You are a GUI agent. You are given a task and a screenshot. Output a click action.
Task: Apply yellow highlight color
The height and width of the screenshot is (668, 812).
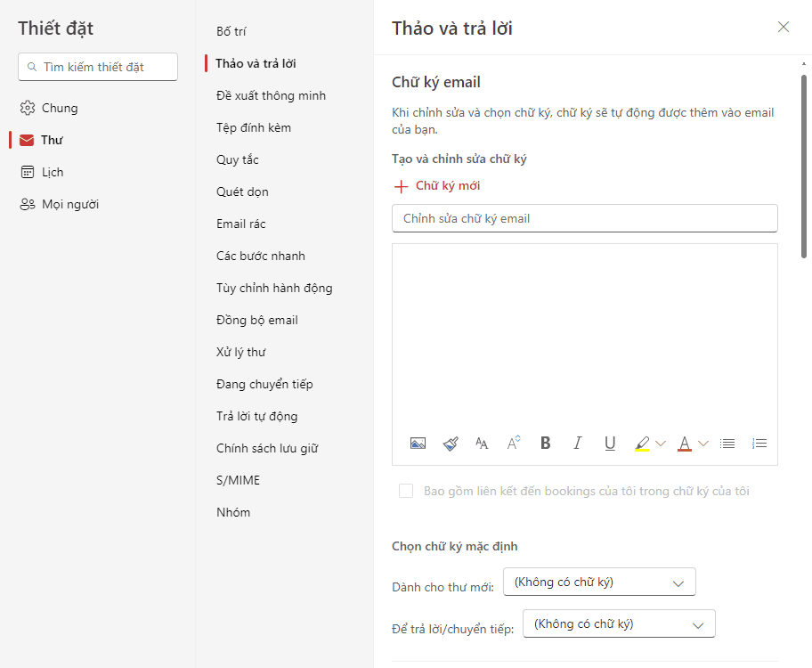642,444
